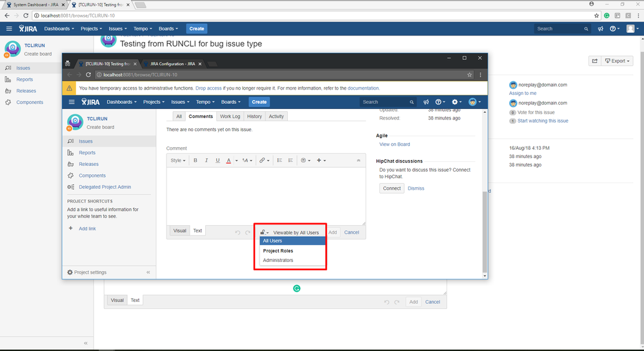Cancel the comment in the front window
The image size is (644, 351).
(352, 232)
